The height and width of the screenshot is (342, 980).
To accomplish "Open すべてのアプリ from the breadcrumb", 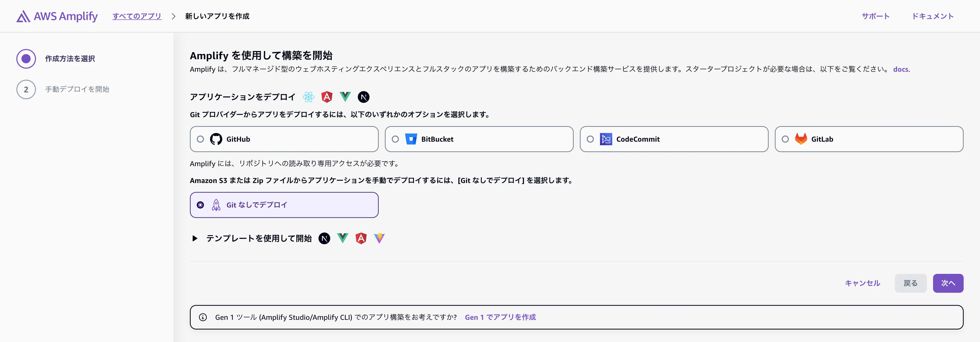I will [x=137, y=16].
